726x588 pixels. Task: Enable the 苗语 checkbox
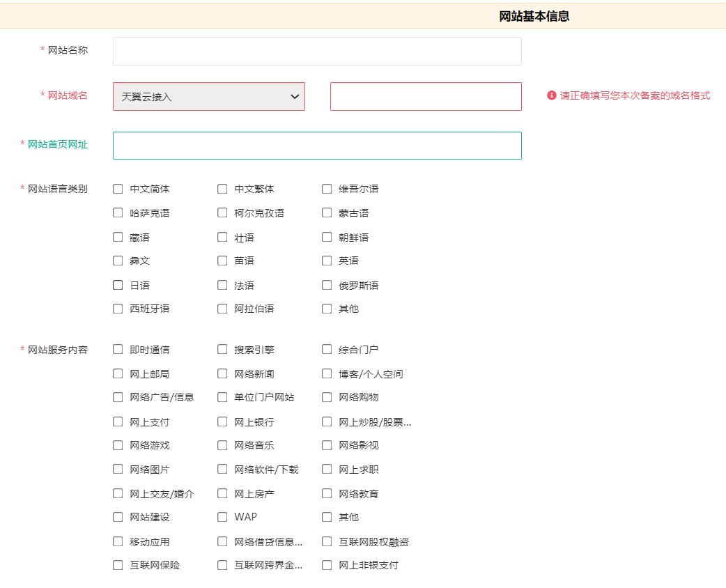click(x=222, y=261)
